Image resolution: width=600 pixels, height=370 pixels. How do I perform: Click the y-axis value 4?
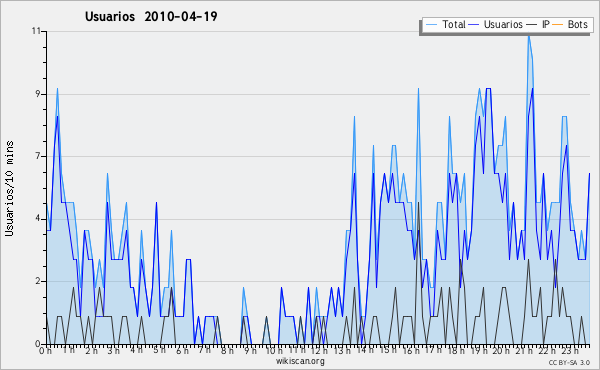pyautogui.click(x=38, y=219)
